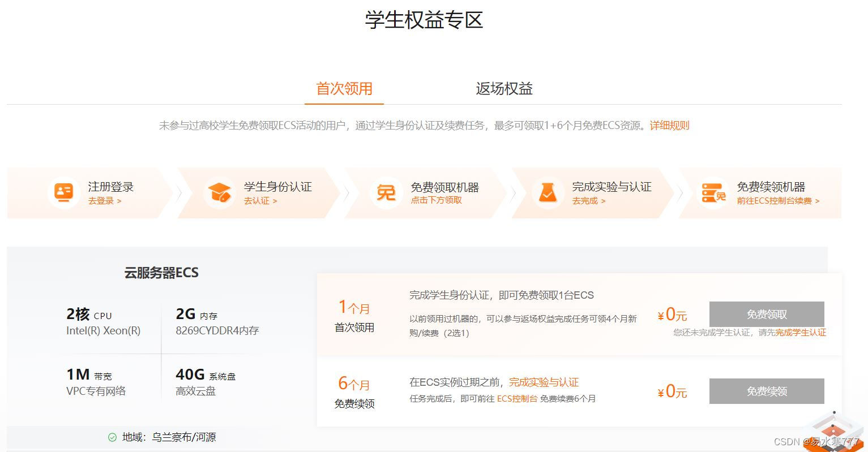Click the flask icon for 完成实验与认证
The height and width of the screenshot is (452, 868).
pyautogui.click(x=548, y=193)
